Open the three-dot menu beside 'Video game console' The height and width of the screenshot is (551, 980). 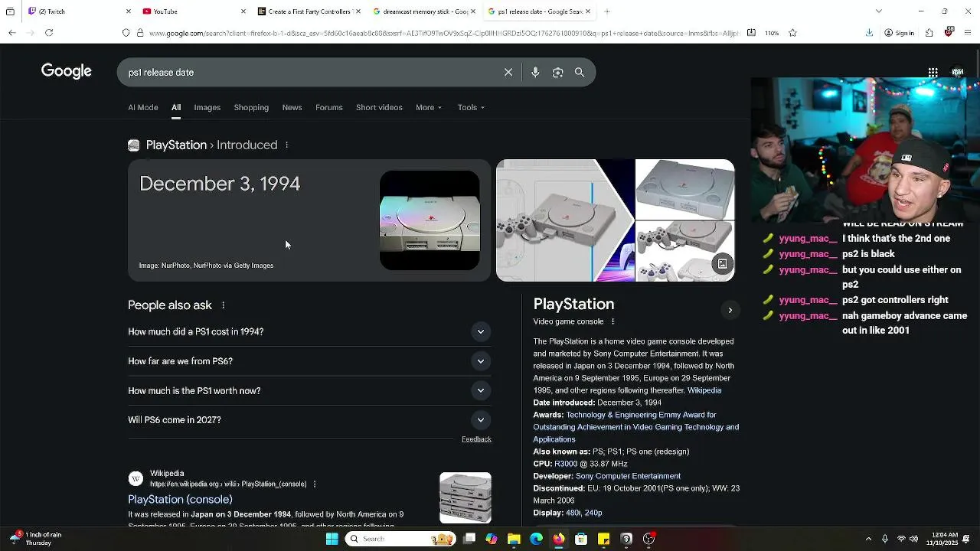pos(612,321)
